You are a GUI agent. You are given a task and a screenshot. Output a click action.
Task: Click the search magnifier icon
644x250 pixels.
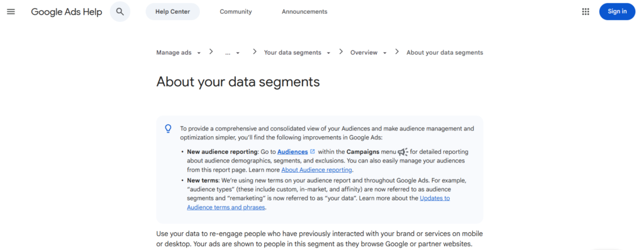tap(120, 11)
